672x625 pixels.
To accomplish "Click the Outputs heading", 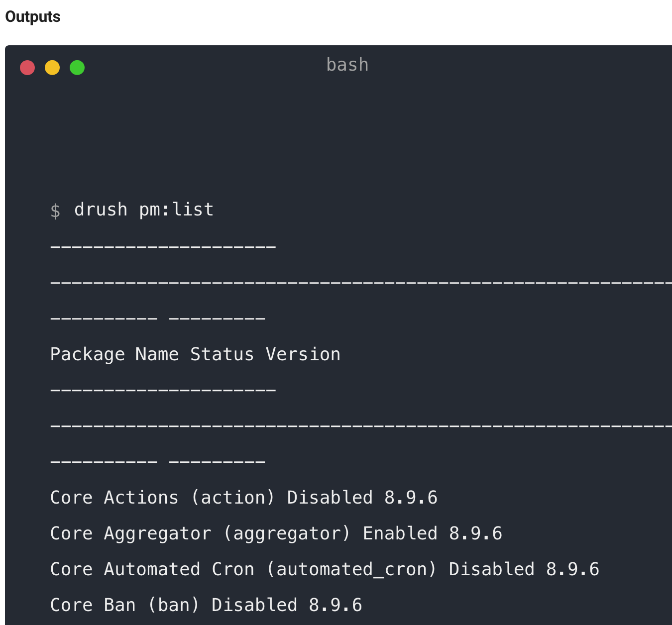I will click(x=33, y=16).
